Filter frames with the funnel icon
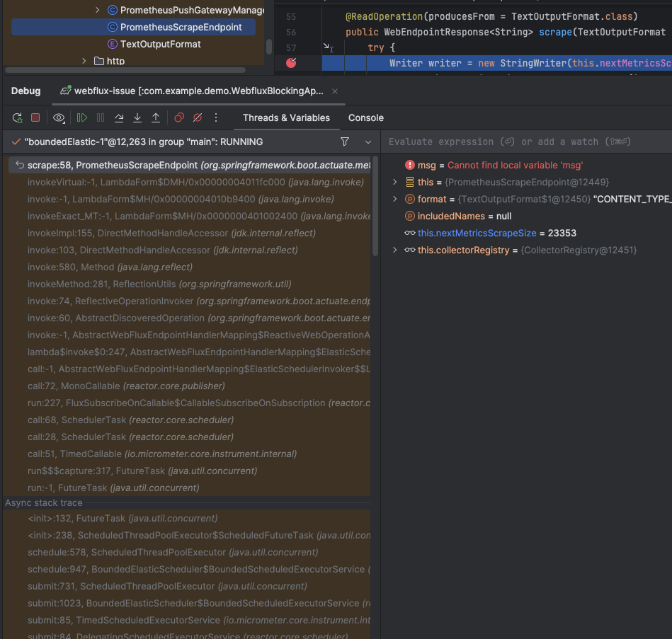This screenshot has height=639, width=672. pyautogui.click(x=345, y=142)
